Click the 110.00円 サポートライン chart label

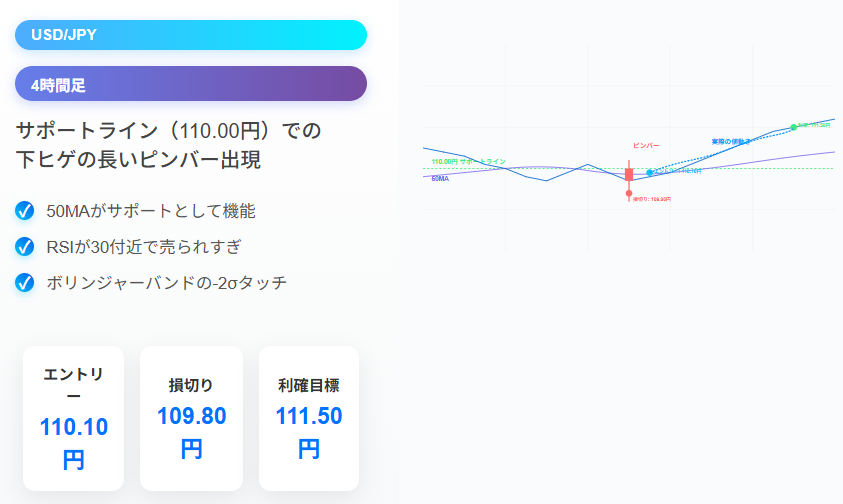[468, 161]
